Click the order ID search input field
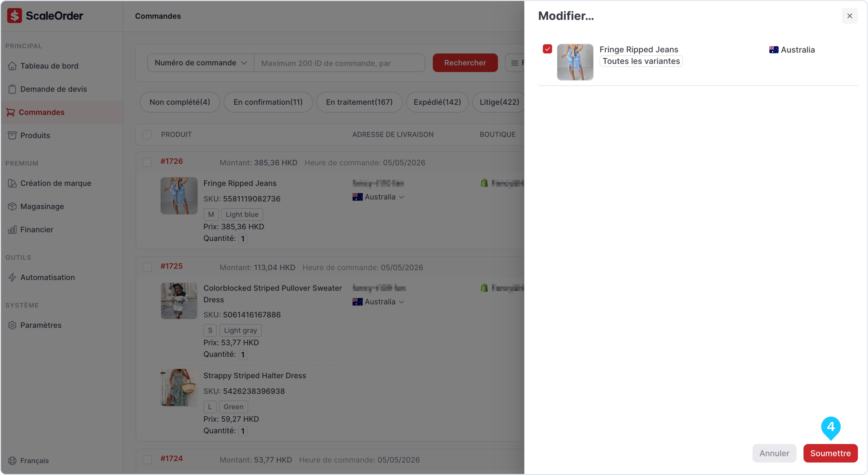The width and height of the screenshot is (868, 475). click(339, 63)
